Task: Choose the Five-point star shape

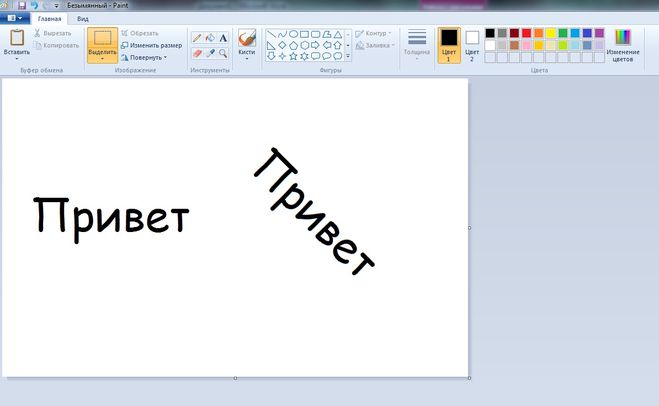Action: tap(293, 56)
